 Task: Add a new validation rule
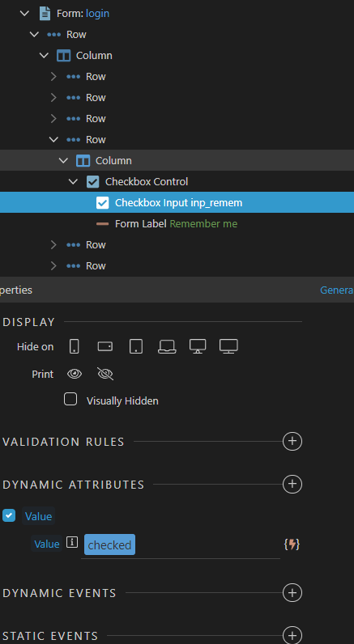pyautogui.click(x=292, y=442)
